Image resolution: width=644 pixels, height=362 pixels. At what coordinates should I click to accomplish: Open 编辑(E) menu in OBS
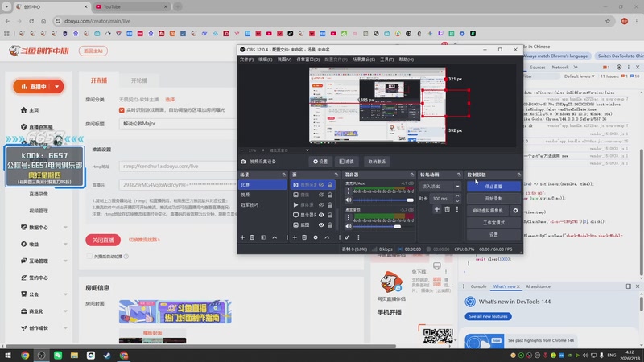pyautogui.click(x=266, y=60)
